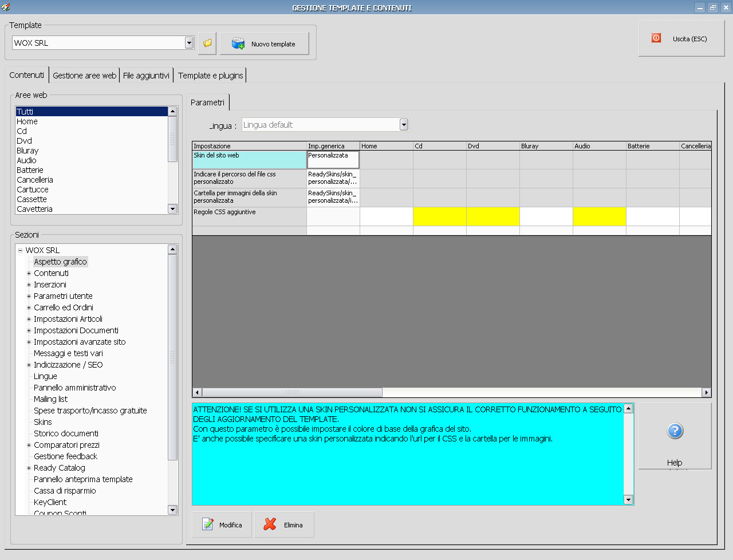Click the Modifica edit button
The image size is (733, 560).
[x=222, y=524]
